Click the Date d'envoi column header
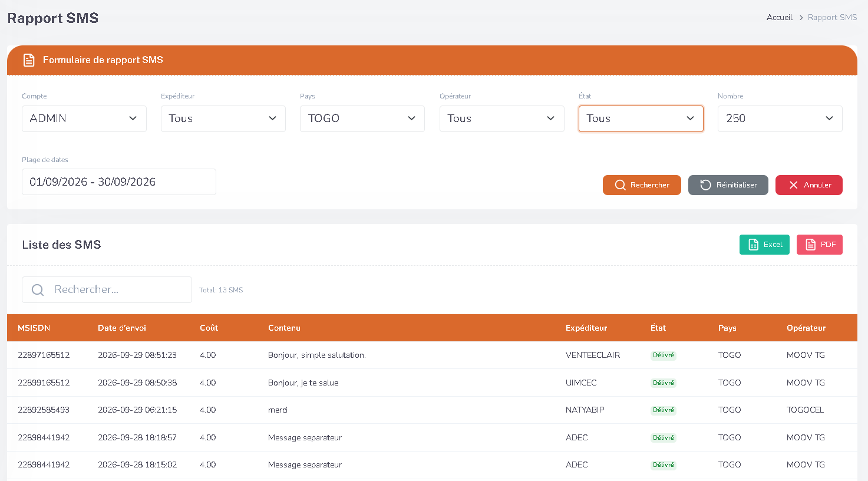 pos(122,328)
